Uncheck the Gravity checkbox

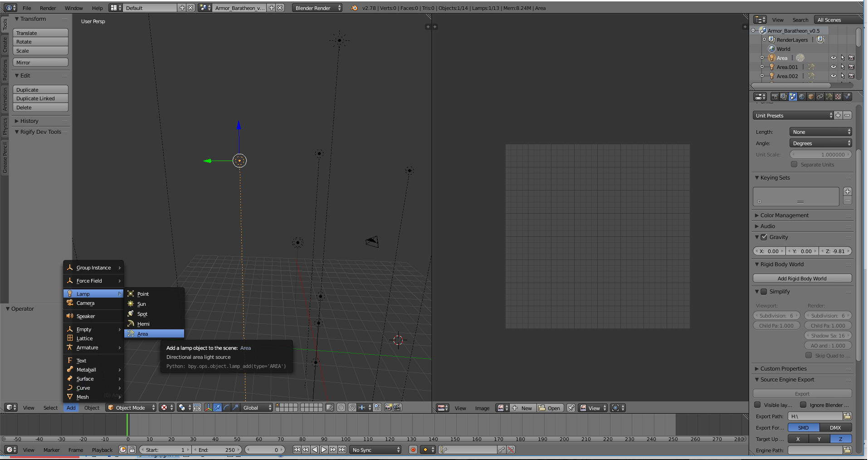click(x=764, y=237)
